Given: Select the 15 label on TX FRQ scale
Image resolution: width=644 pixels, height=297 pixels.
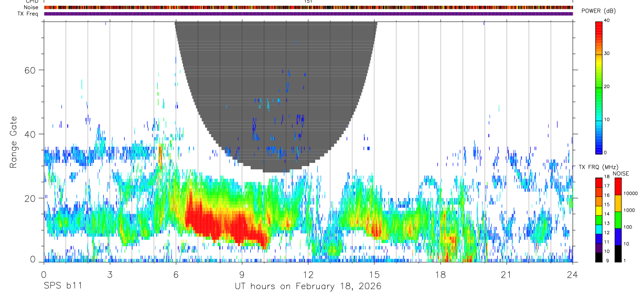Looking at the screenshot, I should click(x=606, y=205).
